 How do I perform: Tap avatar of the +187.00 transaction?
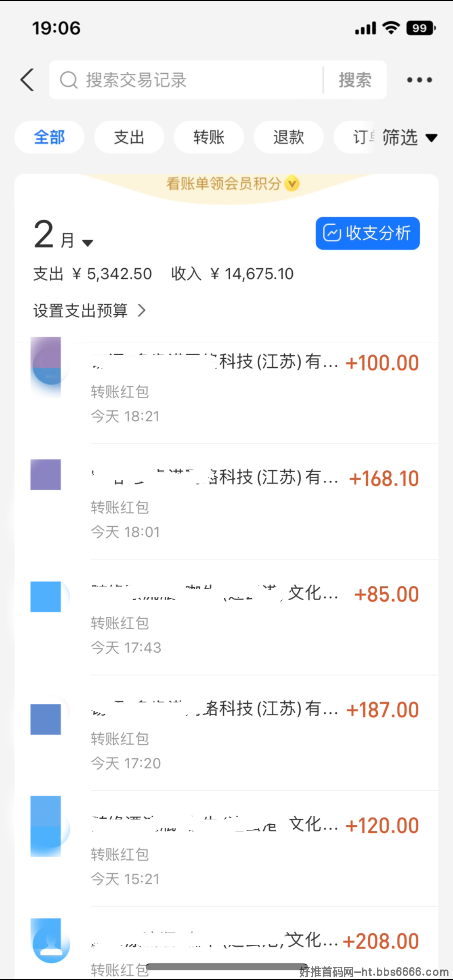tap(46, 719)
